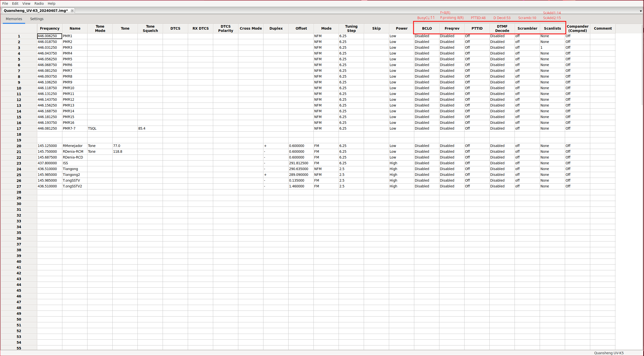This screenshot has width=644, height=356.
Task: Switch to the Settings tab
Action: point(37,19)
